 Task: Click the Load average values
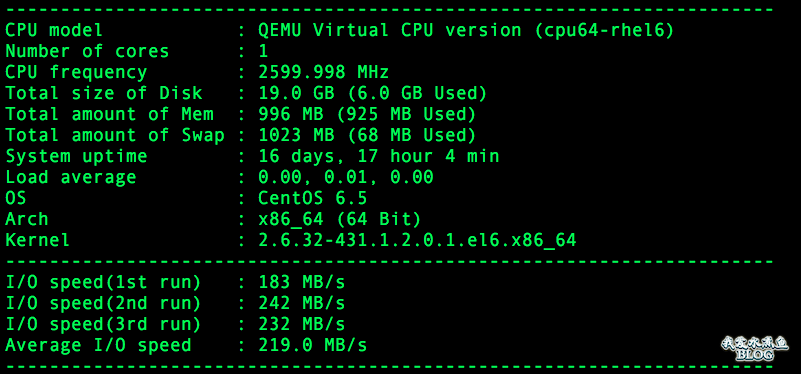(346, 177)
